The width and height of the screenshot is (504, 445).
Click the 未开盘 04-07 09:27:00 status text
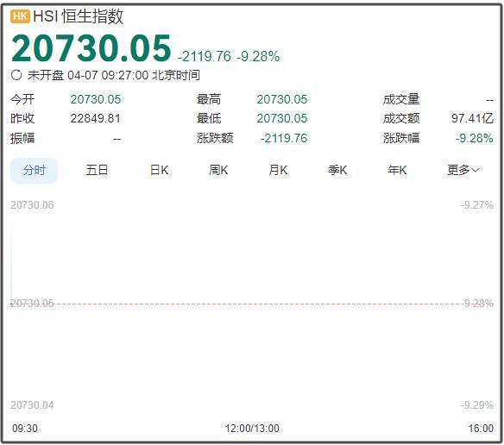114,75
